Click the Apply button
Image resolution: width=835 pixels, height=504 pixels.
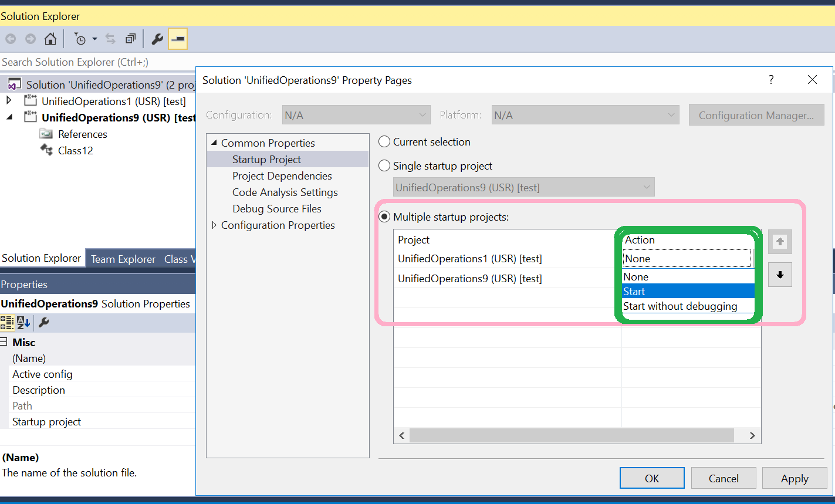pyautogui.click(x=795, y=478)
